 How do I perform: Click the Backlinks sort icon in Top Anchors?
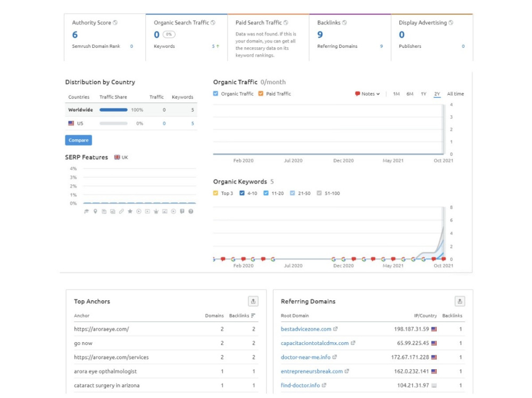[x=253, y=316]
